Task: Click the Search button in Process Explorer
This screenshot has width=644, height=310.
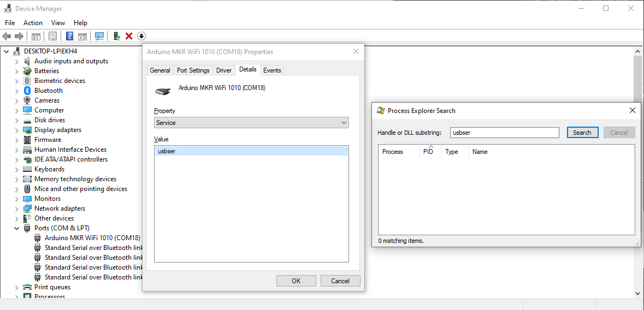Action: point(582,133)
